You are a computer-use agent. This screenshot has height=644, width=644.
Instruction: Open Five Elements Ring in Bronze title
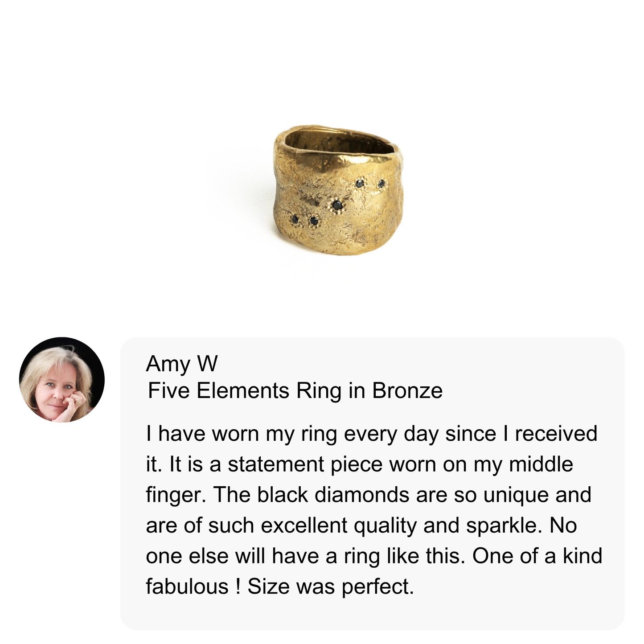[x=295, y=391]
